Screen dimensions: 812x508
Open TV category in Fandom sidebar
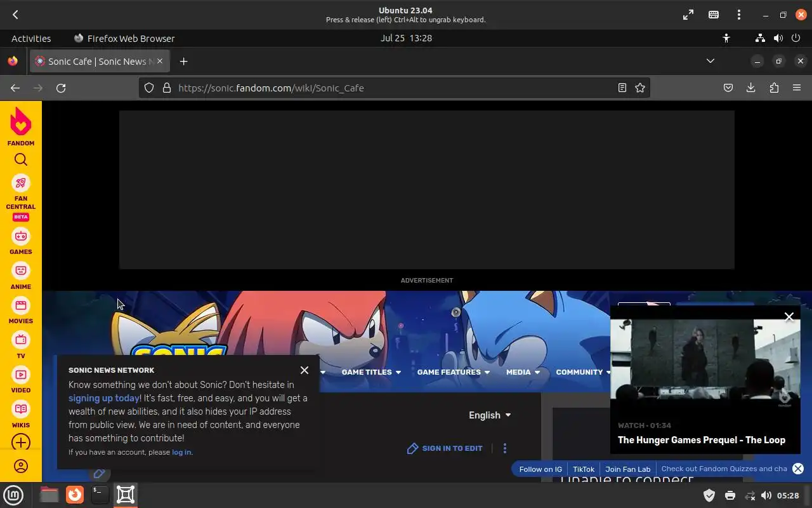tap(21, 346)
